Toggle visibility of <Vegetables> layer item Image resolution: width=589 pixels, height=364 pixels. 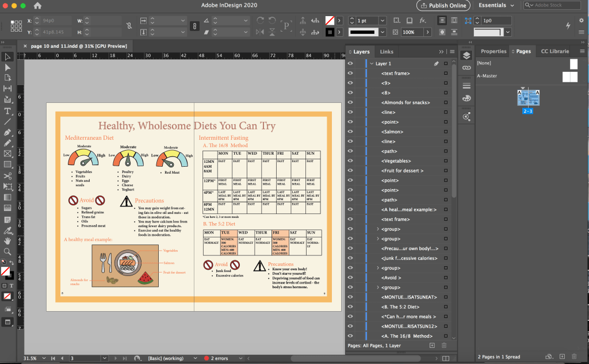[350, 161]
